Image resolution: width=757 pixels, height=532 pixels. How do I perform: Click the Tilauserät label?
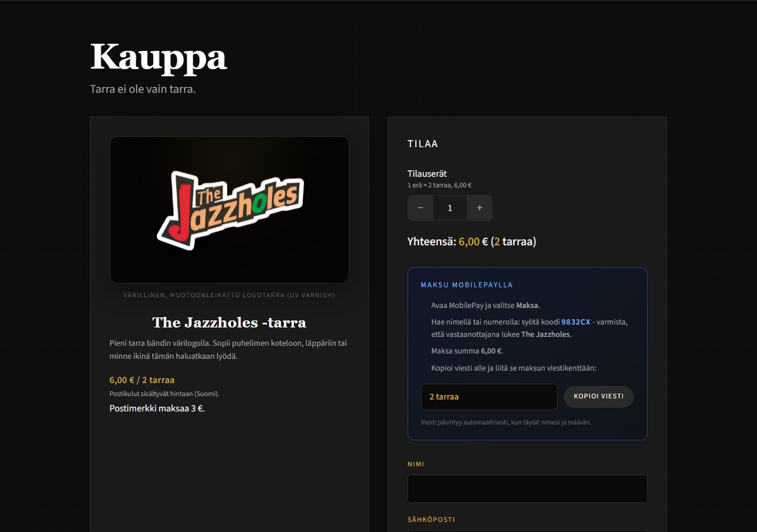(427, 174)
